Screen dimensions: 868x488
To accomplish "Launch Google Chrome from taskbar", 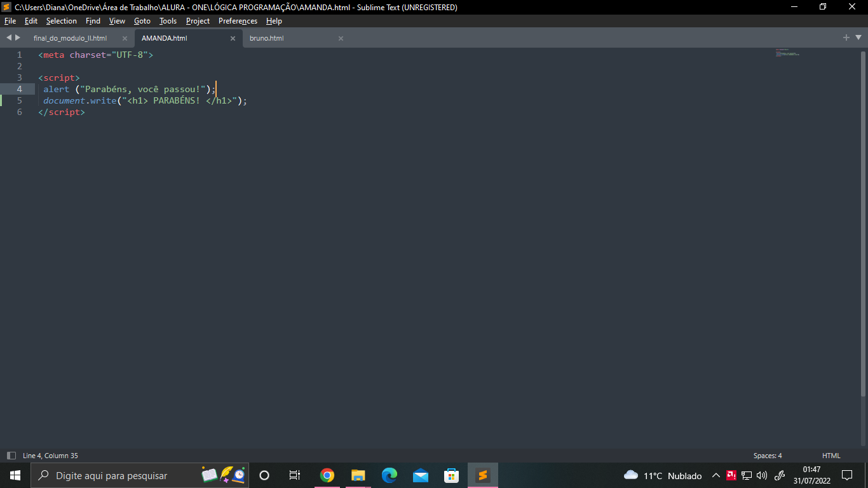I will (327, 475).
